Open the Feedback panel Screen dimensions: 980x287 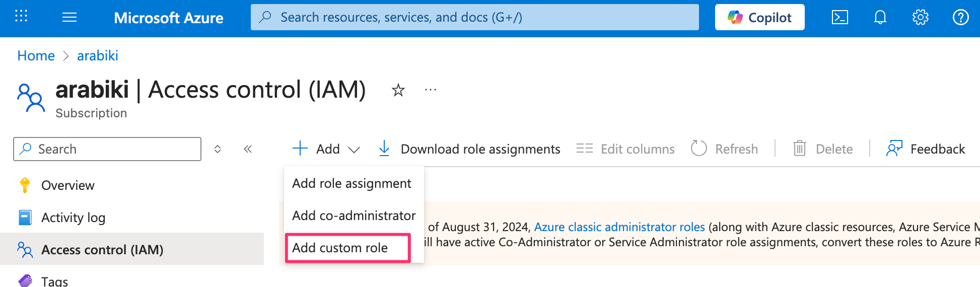coord(926,149)
